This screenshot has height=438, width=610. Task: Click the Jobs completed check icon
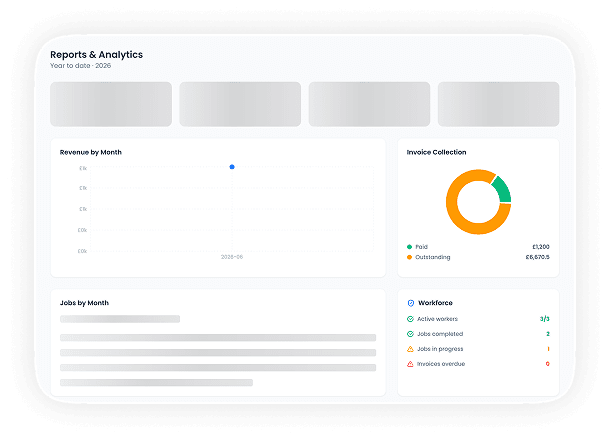410,334
